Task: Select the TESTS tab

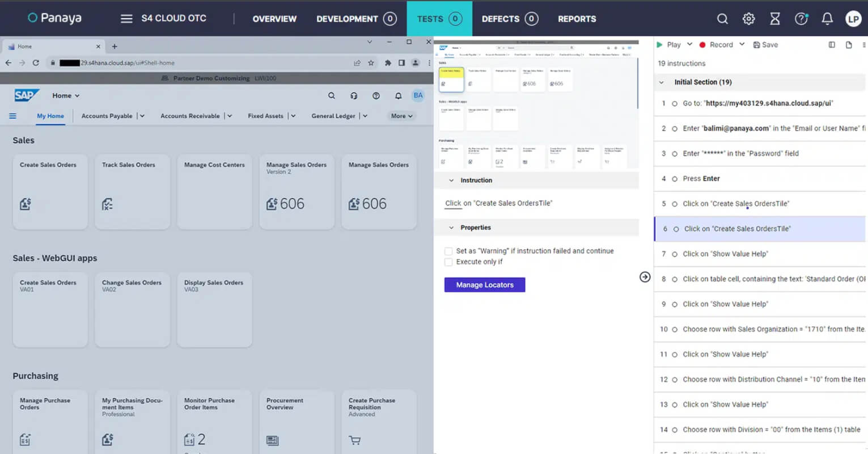Action: click(439, 19)
